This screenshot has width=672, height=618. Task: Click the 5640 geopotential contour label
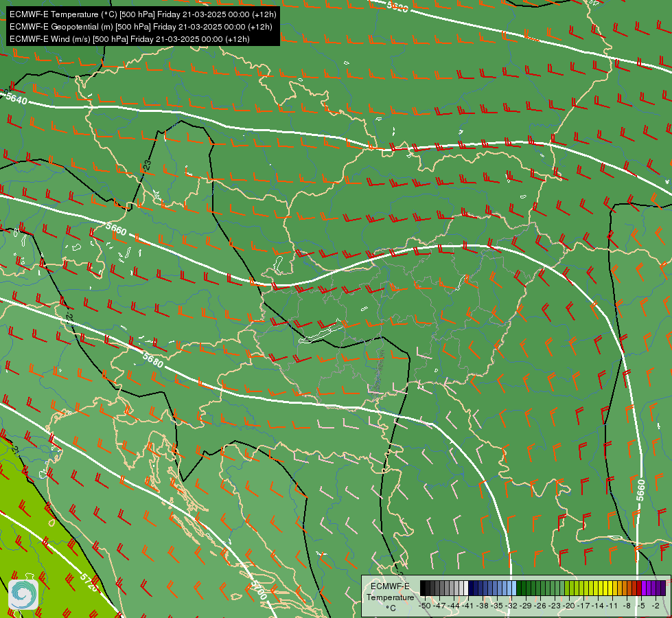16,99
